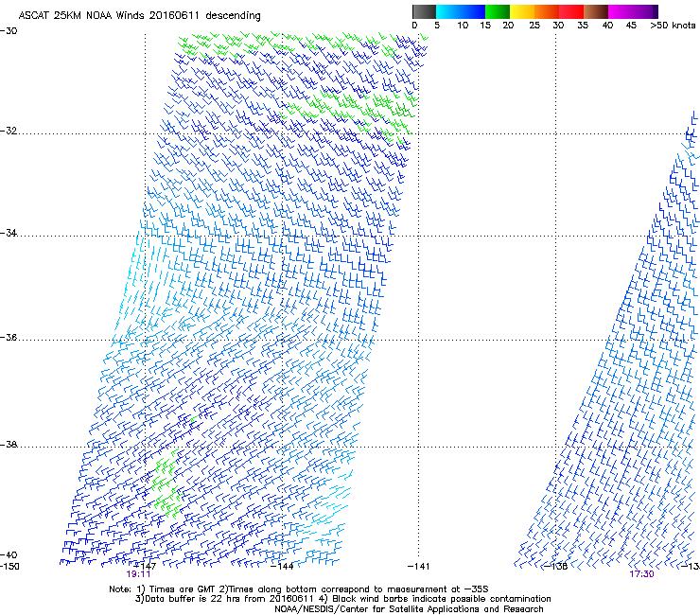Click the purple "17:30" pass time label
700x615 pixels.
tap(641, 574)
